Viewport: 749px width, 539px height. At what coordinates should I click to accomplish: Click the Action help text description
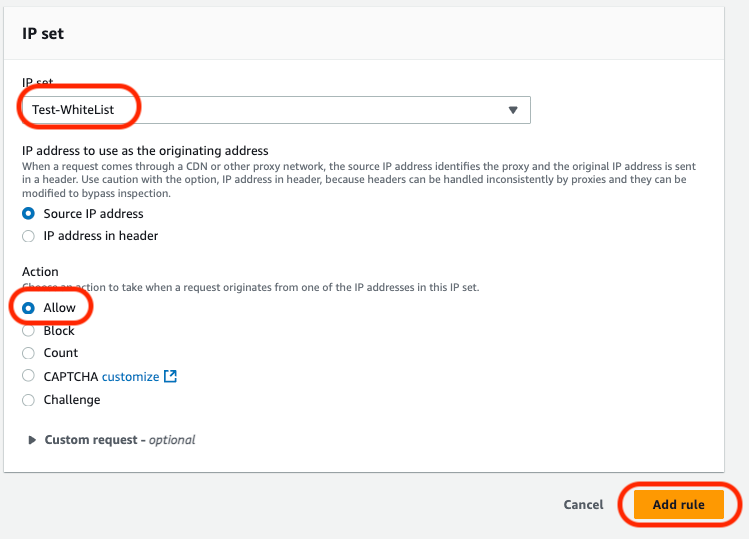pos(250,287)
